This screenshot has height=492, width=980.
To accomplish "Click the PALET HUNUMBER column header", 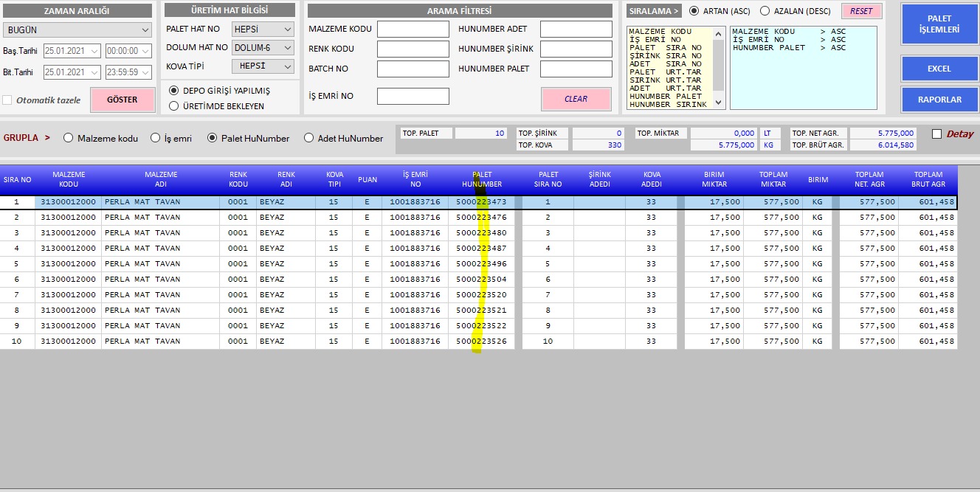I will [482, 180].
